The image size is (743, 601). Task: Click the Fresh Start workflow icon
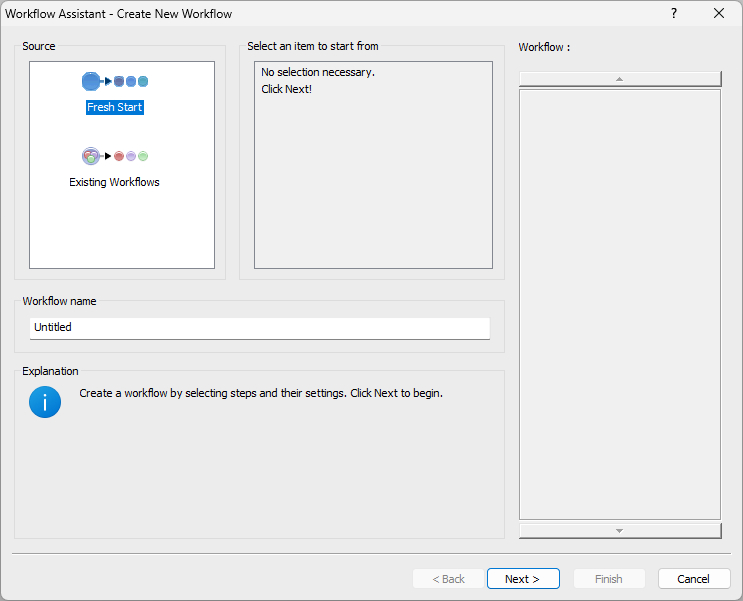click(x=114, y=81)
